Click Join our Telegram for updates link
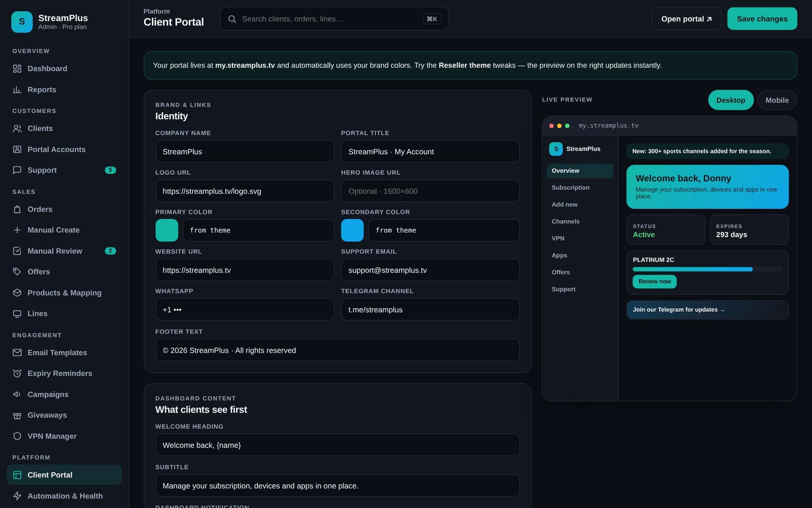Viewport: 812px width, 508px height. point(707,310)
